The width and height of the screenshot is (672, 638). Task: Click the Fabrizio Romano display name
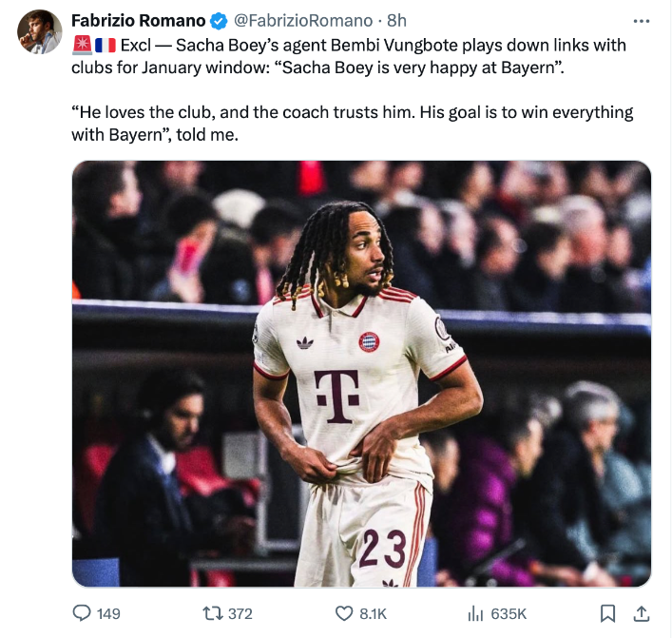[139, 21]
